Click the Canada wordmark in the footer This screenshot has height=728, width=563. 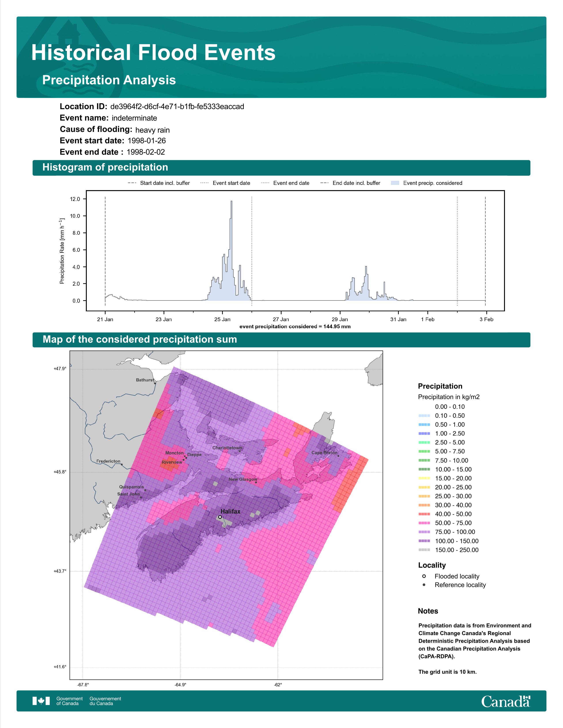[x=506, y=701]
